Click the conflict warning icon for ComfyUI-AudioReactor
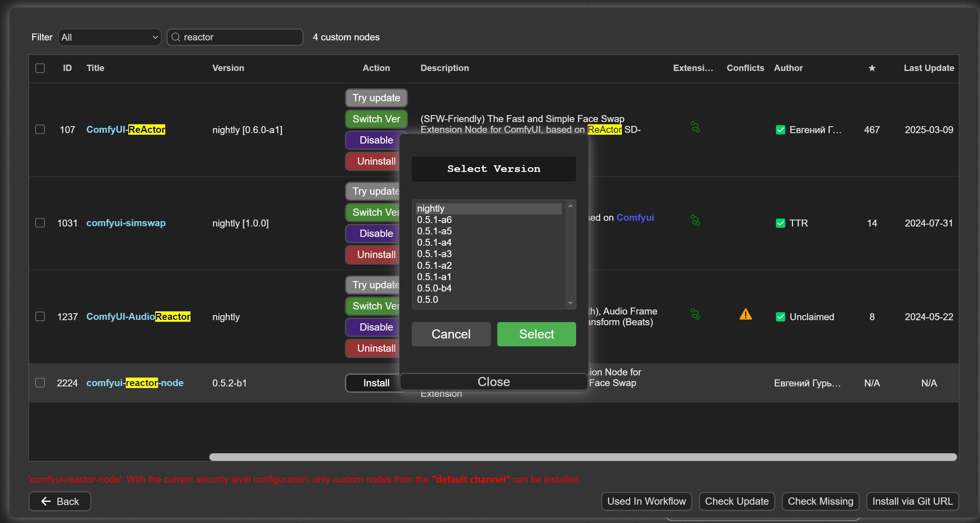980x523 pixels. click(x=745, y=314)
